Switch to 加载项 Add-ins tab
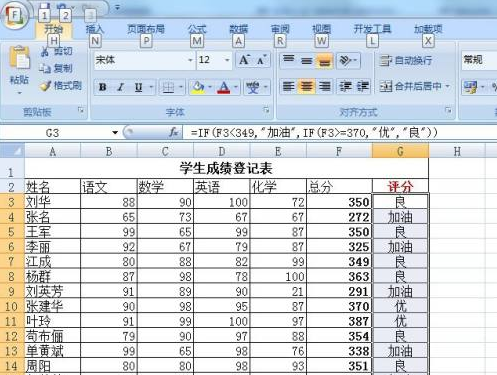 (428, 29)
